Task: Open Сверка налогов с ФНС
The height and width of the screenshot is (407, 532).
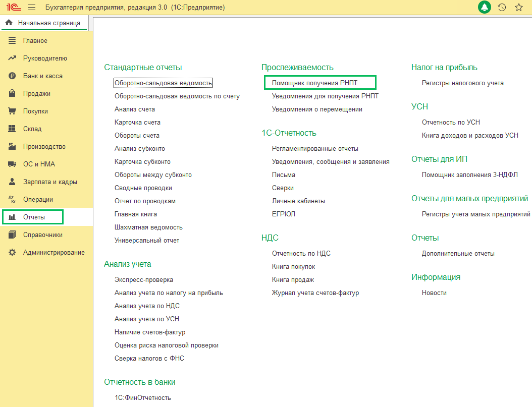Action: [x=149, y=358]
